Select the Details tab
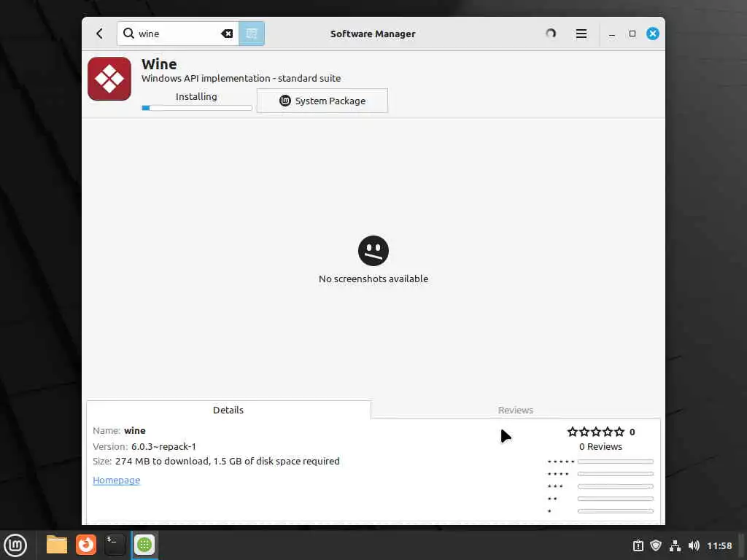Image resolution: width=747 pixels, height=560 pixels. pyautogui.click(x=228, y=410)
